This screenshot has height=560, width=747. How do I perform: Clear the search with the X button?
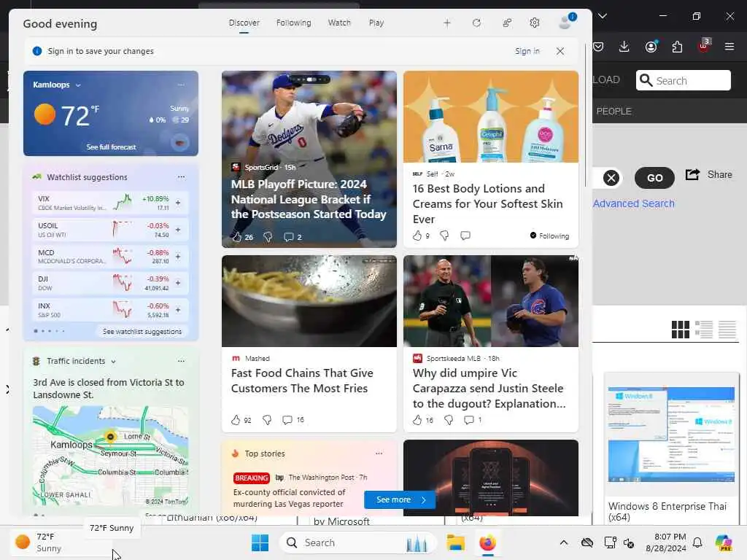tap(611, 178)
